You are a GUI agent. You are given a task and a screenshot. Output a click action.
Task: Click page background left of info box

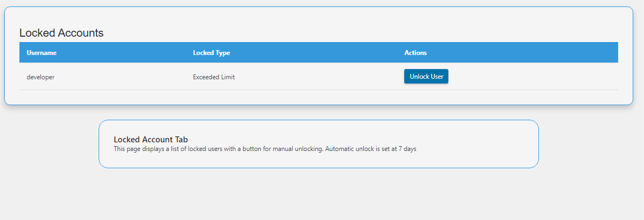point(49,144)
